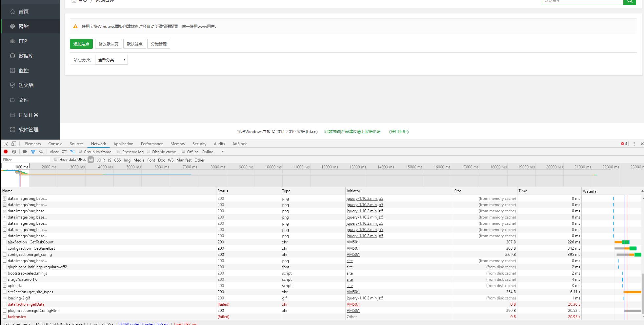Activate the DevTools inspect element cursor icon
This screenshot has height=325, width=644.
coord(6,144)
